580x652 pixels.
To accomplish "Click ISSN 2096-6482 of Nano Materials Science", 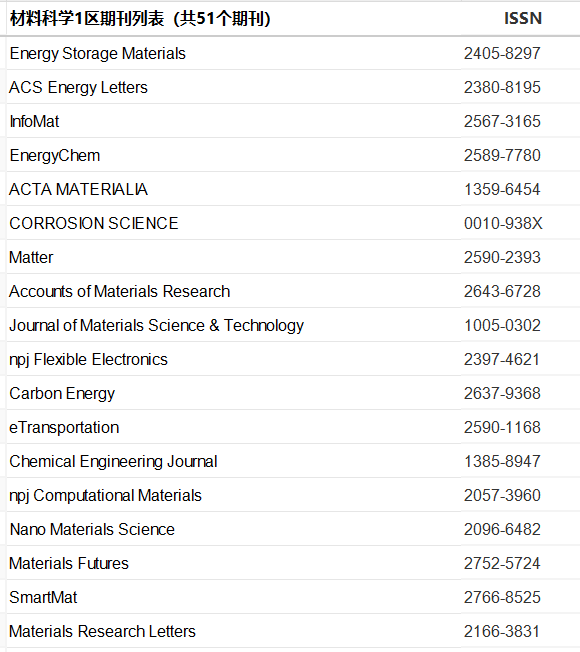I will pos(502,529).
